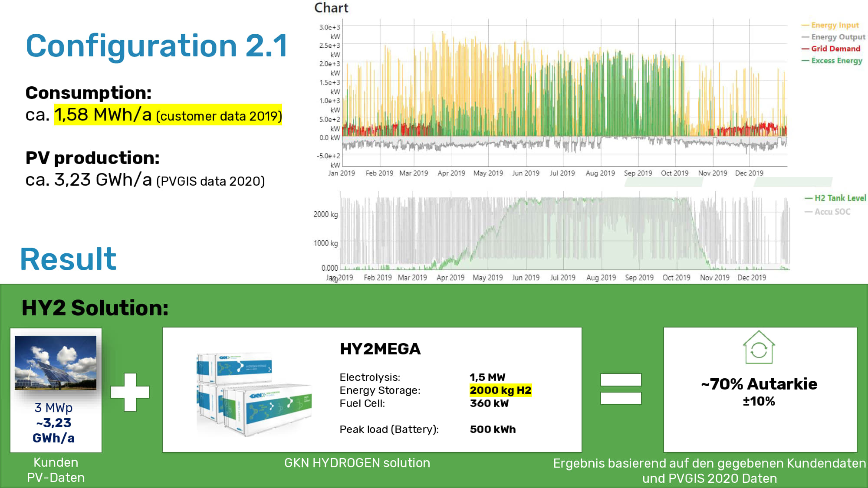868x488 pixels.
Task: Click the Chart title
Action: 331,8
